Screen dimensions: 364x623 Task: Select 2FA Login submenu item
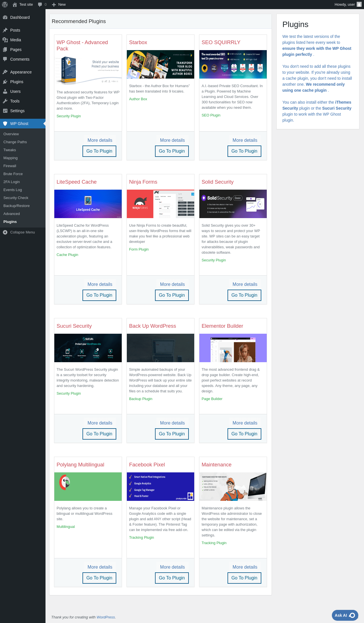pyautogui.click(x=12, y=182)
